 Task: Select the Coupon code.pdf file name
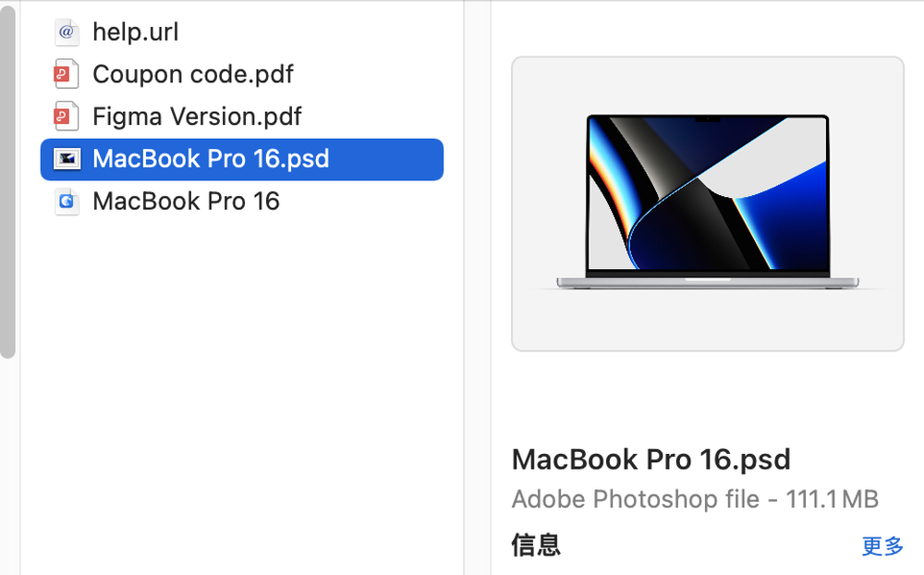[193, 74]
